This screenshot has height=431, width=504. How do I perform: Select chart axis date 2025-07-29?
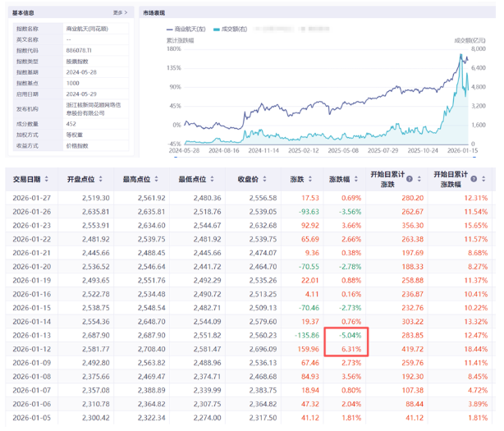(x=383, y=150)
